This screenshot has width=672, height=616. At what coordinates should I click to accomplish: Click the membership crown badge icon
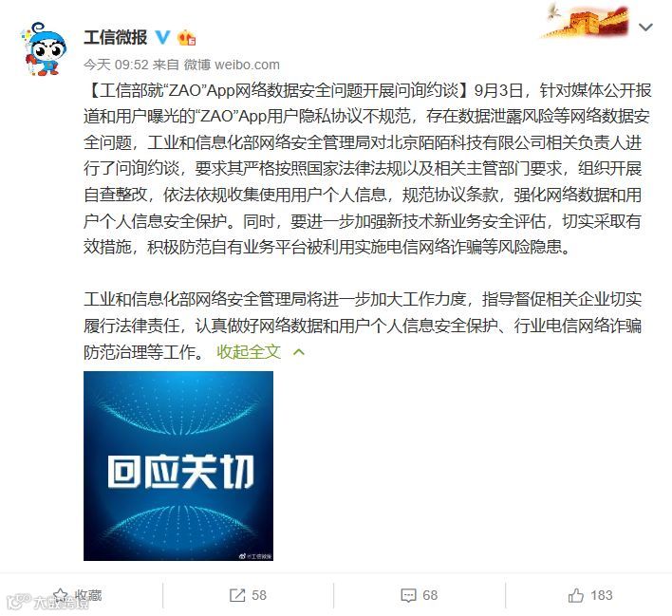(x=186, y=38)
